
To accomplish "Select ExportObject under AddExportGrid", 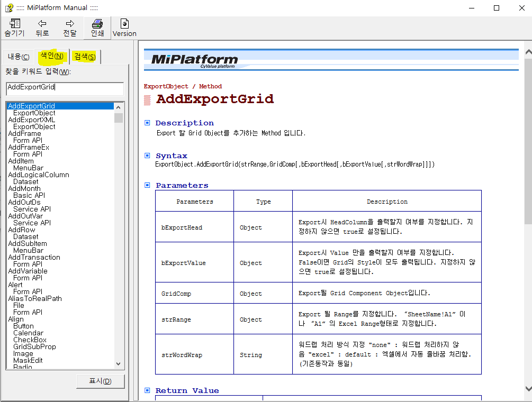I will [34, 113].
